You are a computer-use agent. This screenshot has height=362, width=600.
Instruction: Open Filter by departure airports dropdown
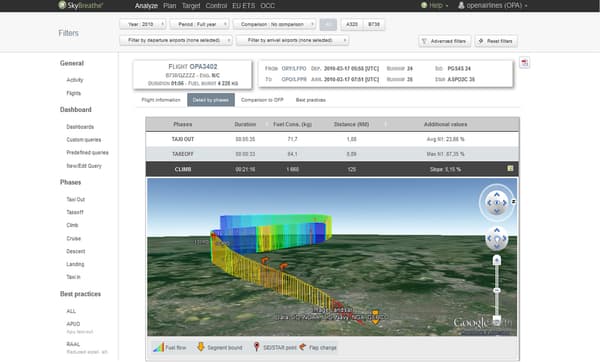click(x=176, y=40)
